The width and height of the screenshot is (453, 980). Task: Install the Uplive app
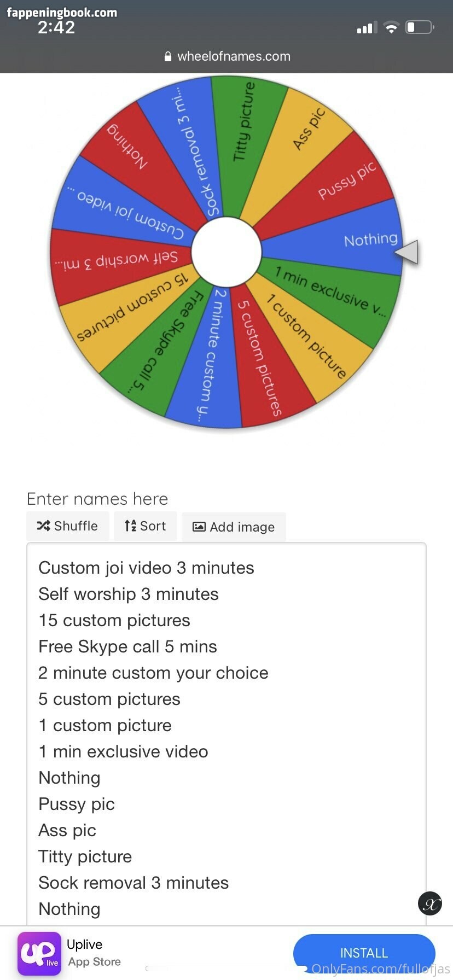tap(364, 953)
